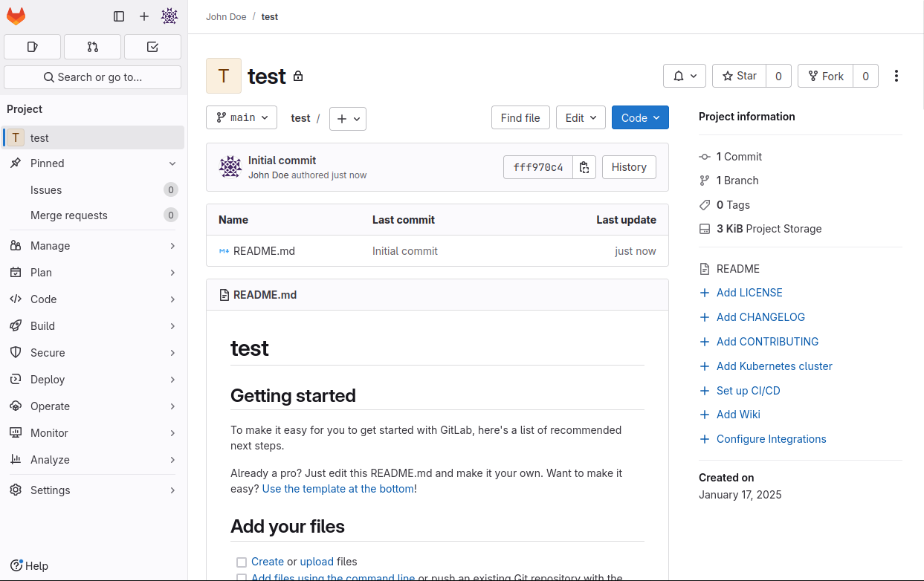The image size is (924, 581).
Task: Click the upload link under Add your files
Action: pos(317,562)
